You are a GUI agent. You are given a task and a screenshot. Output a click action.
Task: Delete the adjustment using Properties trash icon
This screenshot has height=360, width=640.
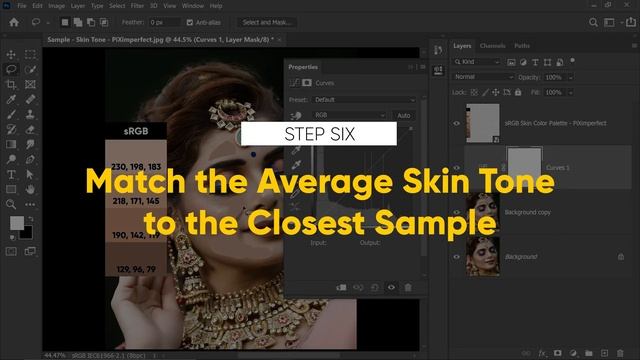pos(408,287)
